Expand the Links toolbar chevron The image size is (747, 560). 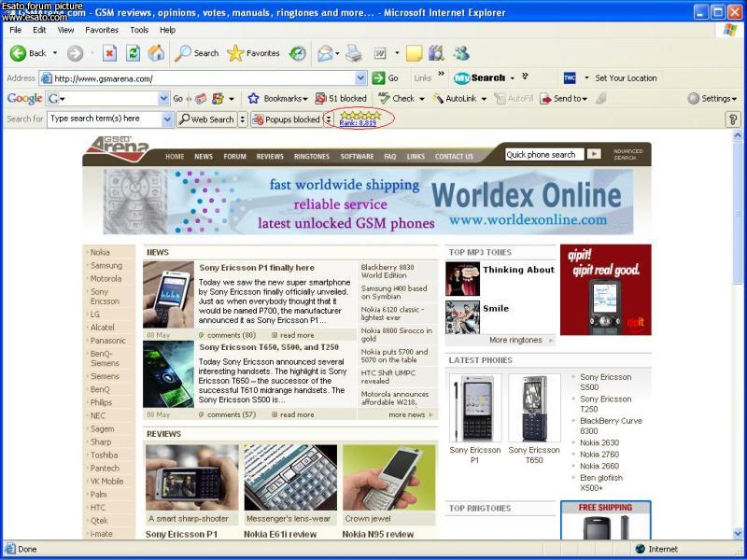[x=441, y=74]
